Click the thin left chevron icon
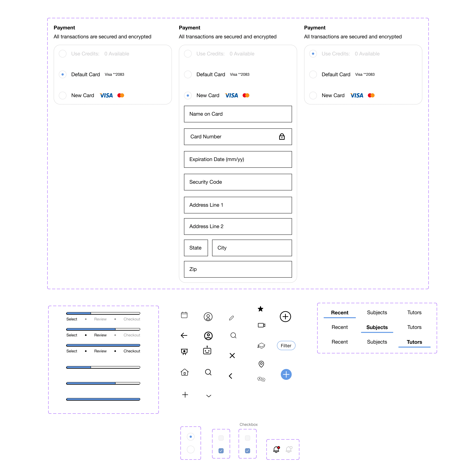 click(231, 376)
